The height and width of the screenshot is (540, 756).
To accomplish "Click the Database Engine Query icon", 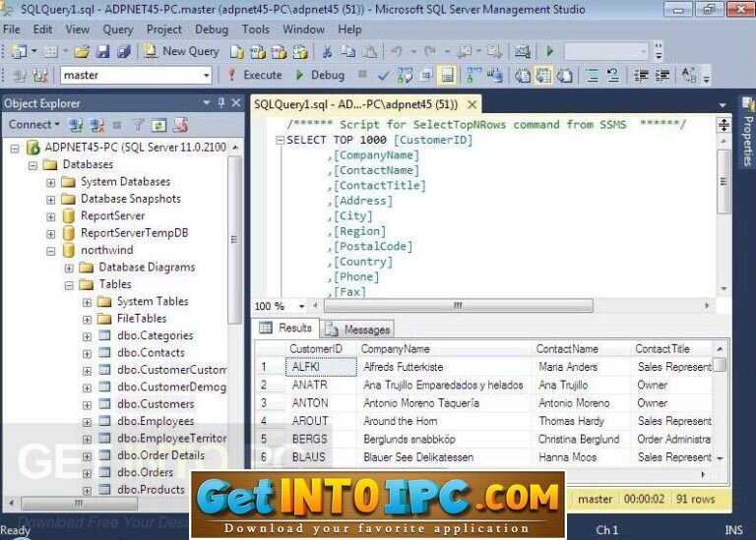I will [236, 51].
